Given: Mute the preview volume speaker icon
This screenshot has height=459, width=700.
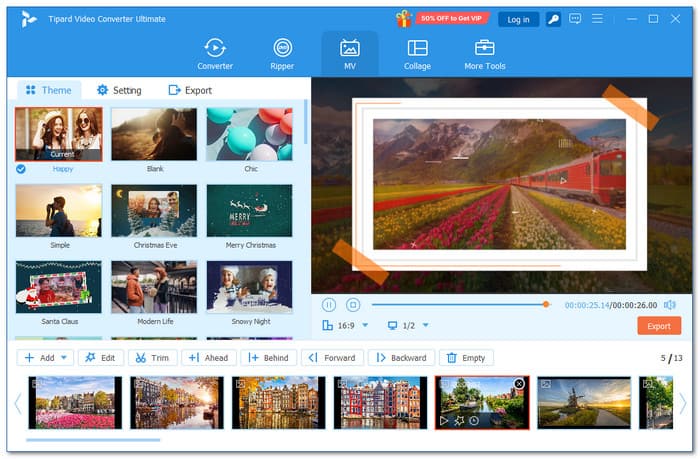Looking at the screenshot, I should [669, 305].
